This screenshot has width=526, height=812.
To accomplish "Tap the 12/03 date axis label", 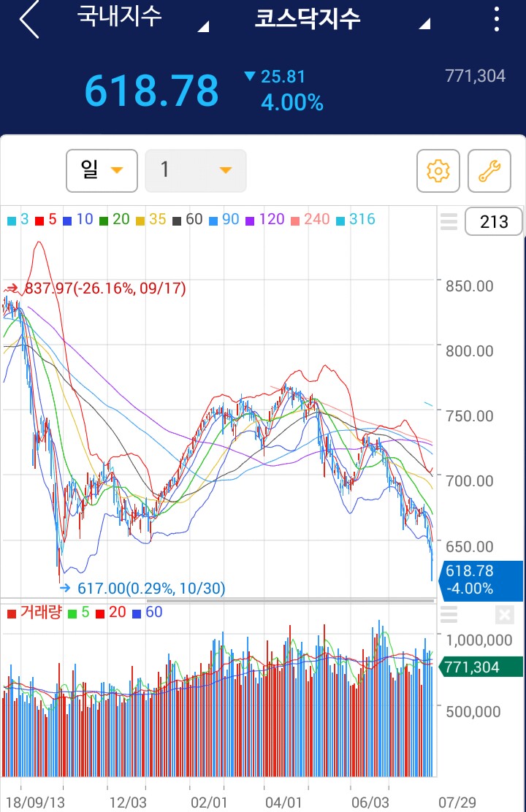I will coord(128,803).
